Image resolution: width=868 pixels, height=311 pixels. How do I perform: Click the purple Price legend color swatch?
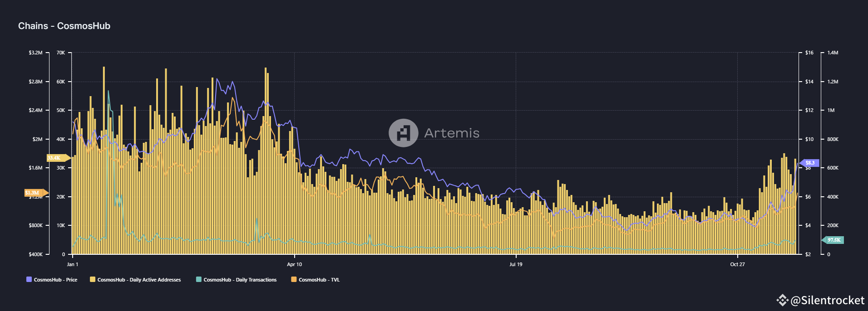[29, 279]
